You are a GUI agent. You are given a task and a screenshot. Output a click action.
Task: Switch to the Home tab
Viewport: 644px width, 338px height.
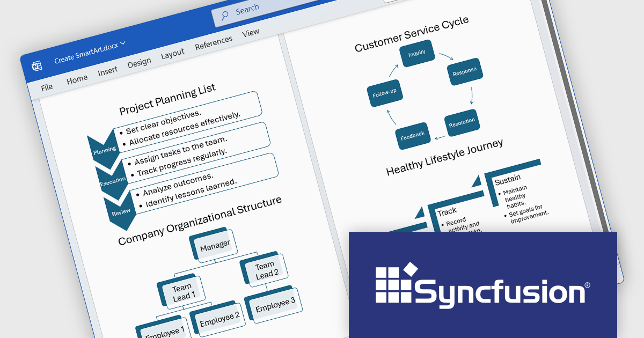pyautogui.click(x=77, y=79)
